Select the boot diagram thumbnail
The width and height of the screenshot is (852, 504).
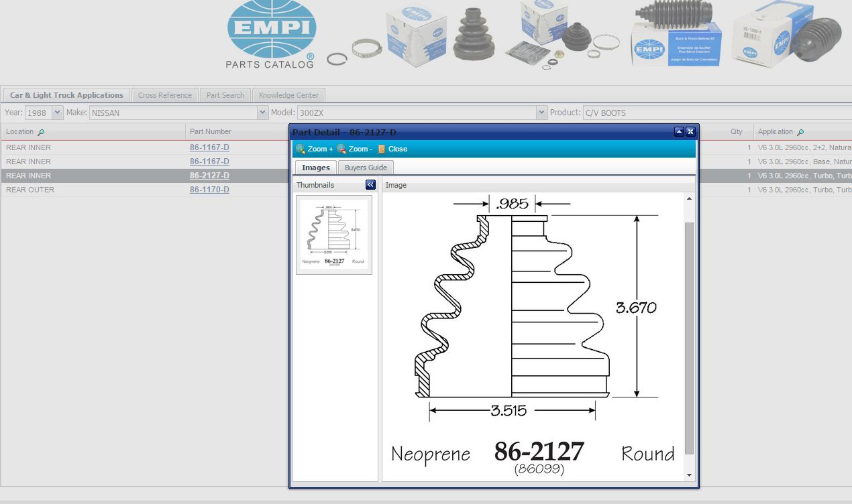(x=334, y=235)
